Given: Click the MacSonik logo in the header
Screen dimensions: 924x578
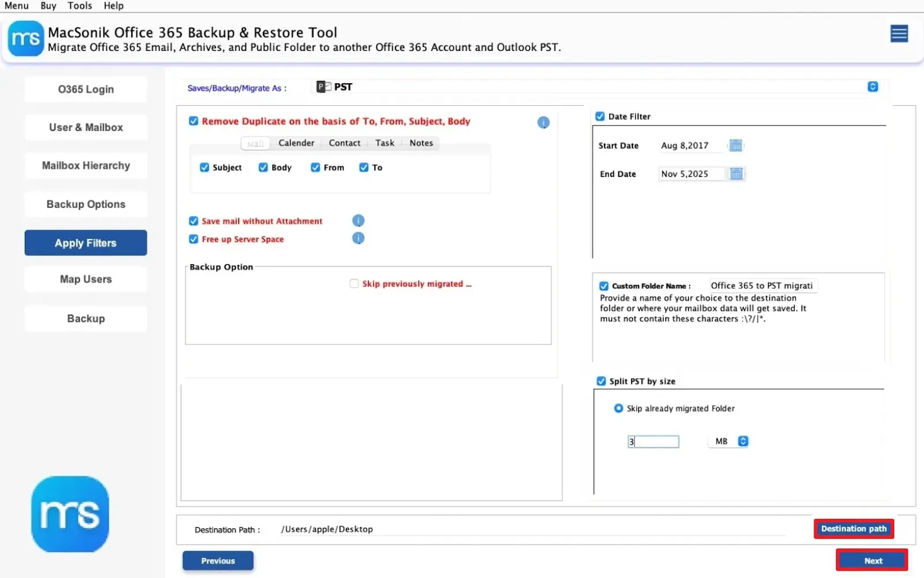Looking at the screenshot, I should [x=26, y=39].
